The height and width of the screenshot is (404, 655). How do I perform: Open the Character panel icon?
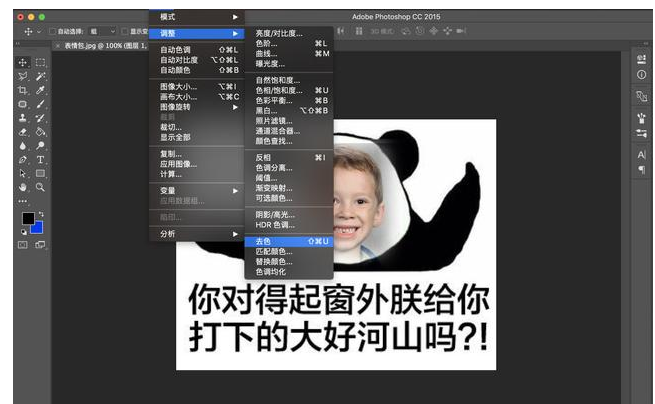(641, 155)
